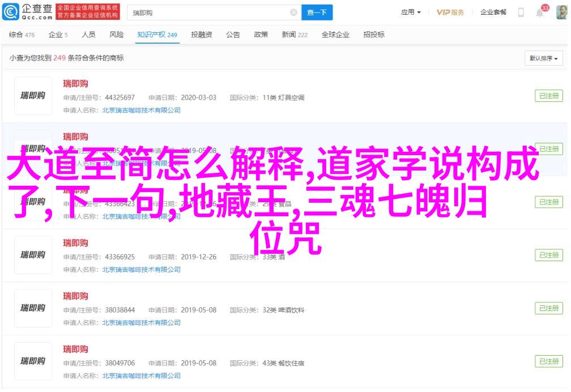Switch to the 新闻 222 tab
571x392 pixels.
(x=295, y=35)
